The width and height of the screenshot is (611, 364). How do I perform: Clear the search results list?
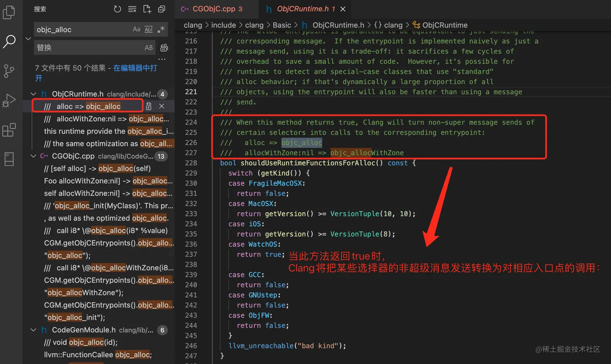[132, 9]
